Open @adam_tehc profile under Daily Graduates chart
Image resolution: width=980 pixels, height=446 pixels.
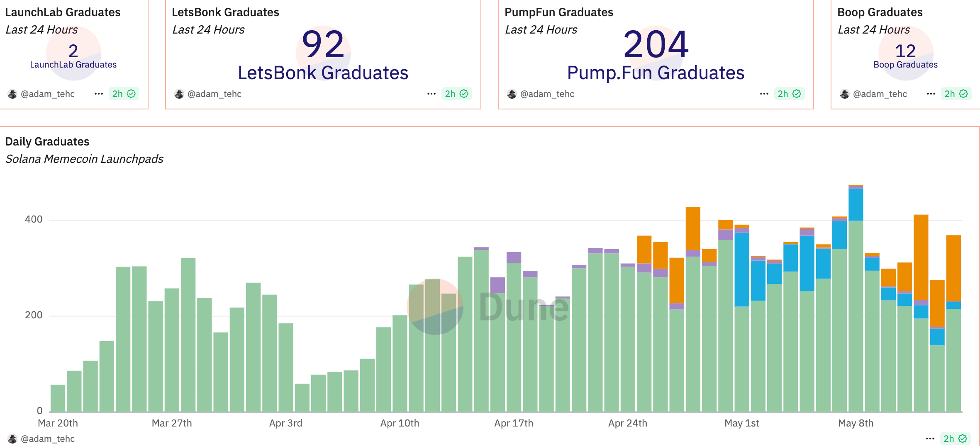[48, 439]
